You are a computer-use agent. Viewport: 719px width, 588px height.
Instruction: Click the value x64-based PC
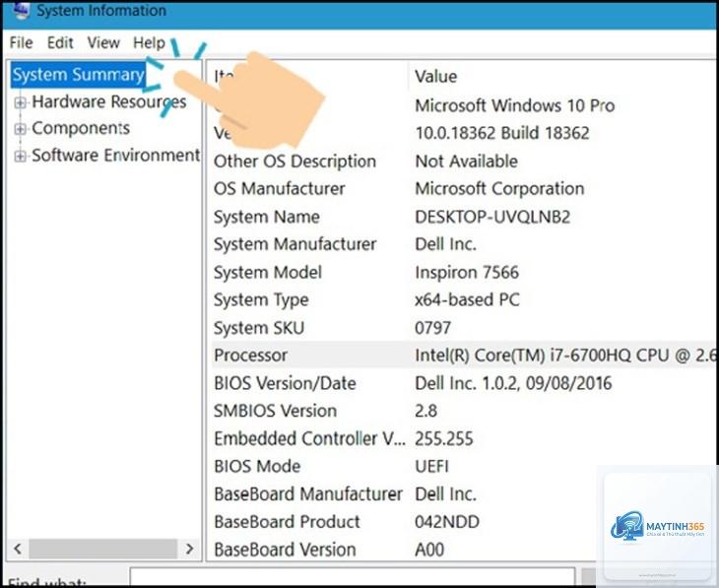coord(467,300)
